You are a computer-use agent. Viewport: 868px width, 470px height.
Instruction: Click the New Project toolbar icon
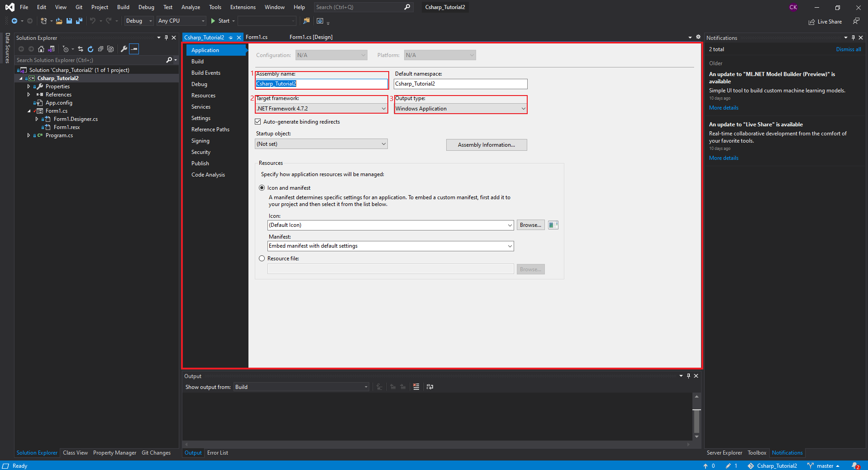44,21
